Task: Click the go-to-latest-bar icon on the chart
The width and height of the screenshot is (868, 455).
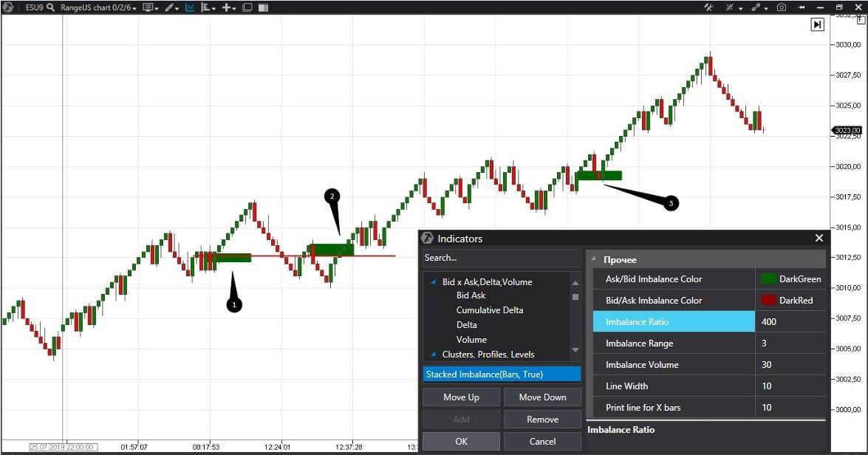Action: pyautogui.click(x=816, y=24)
